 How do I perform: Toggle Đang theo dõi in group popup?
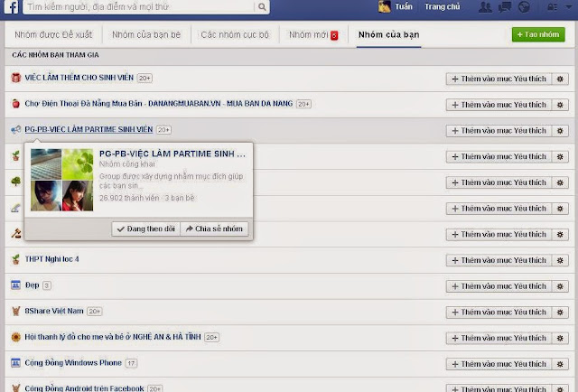coord(146,229)
